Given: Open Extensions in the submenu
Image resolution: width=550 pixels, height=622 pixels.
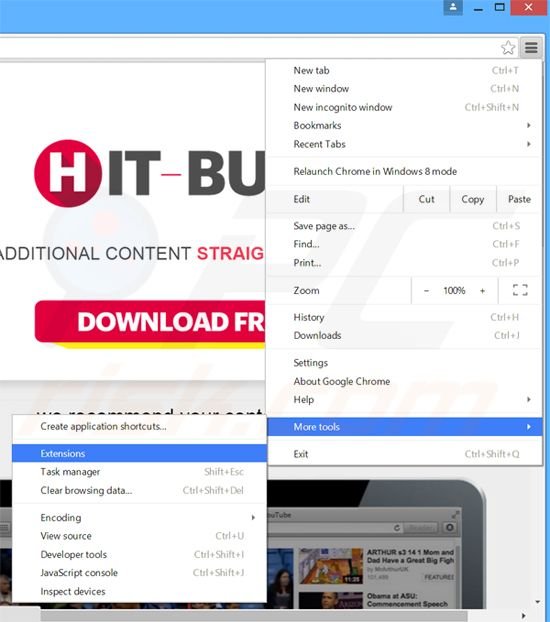Looking at the screenshot, I should (139, 453).
